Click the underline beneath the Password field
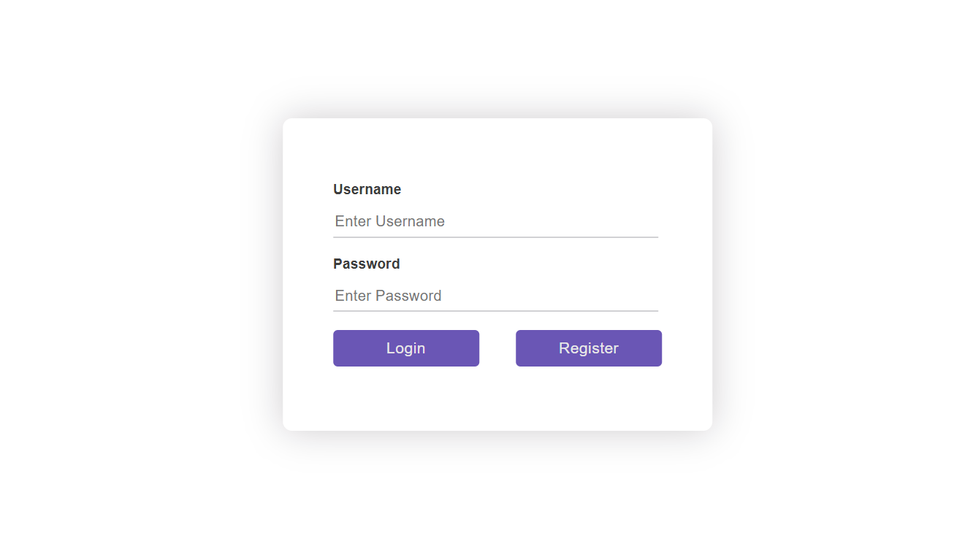The width and height of the screenshot is (973, 560). pos(495,311)
